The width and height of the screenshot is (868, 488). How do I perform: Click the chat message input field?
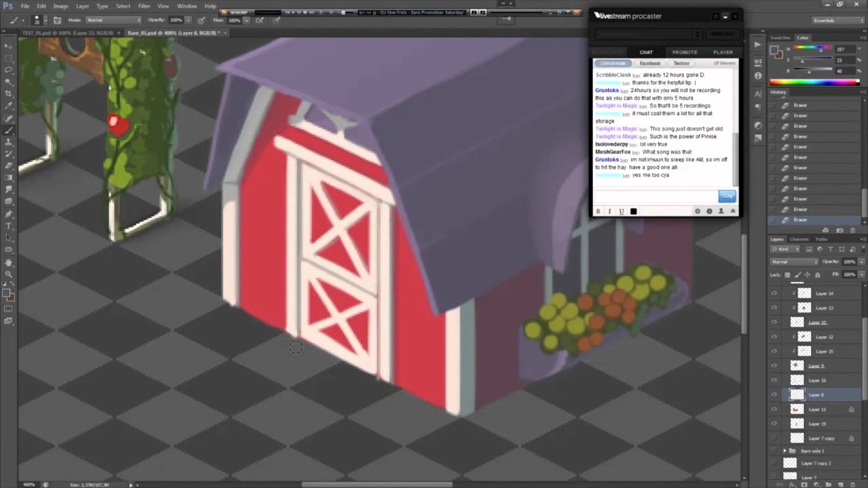click(x=655, y=196)
